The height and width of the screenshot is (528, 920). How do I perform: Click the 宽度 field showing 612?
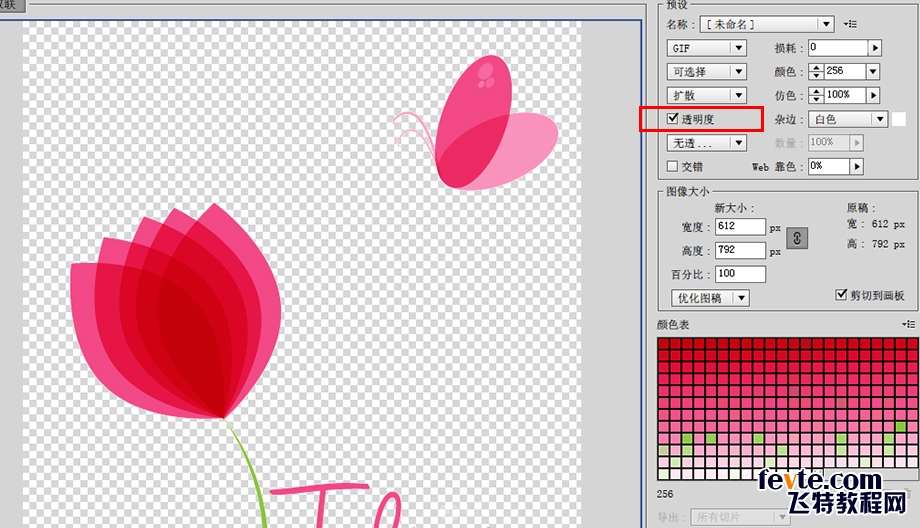[740, 226]
